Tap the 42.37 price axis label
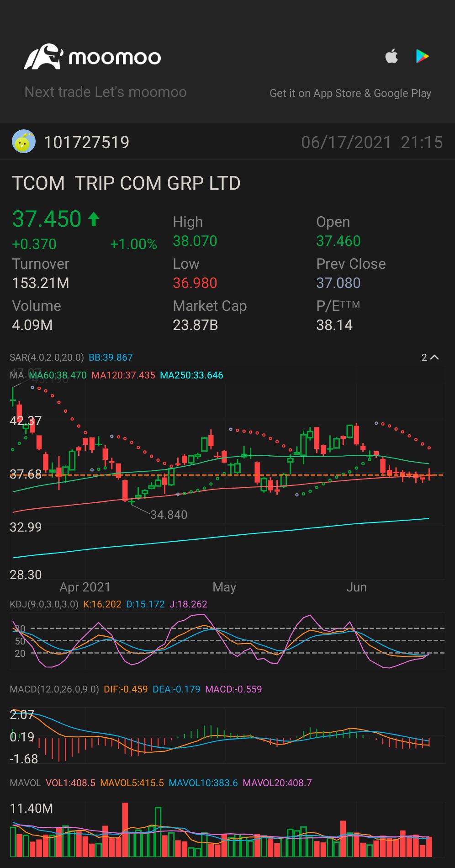This screenshot has width=455, height=868. [x=26, y=421]
